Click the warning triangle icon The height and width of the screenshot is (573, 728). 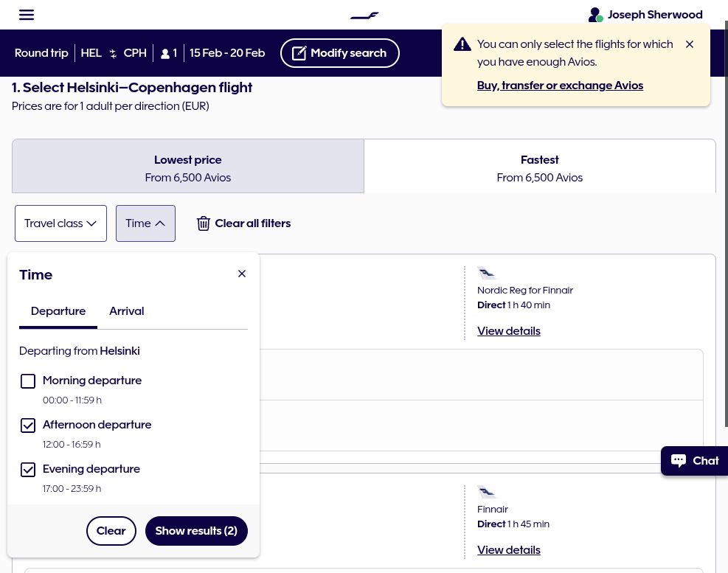(x=462, y=44)
